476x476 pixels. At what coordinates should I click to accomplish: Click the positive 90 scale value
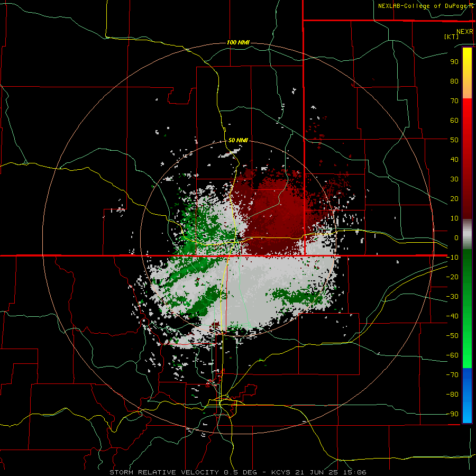[454, 62]
